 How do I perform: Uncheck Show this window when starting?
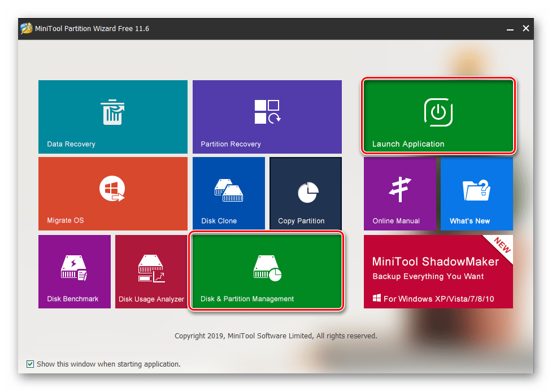(30, 364)
